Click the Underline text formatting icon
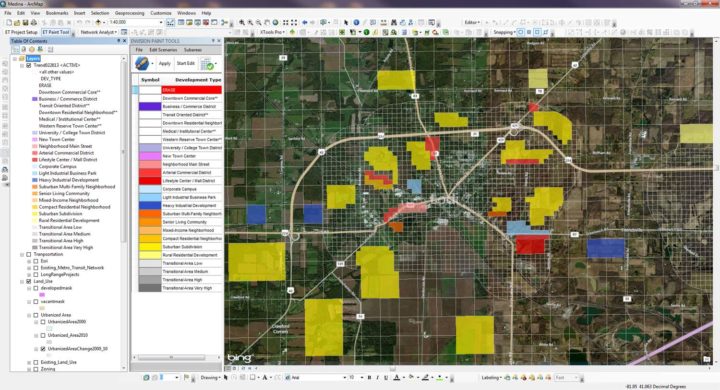This screenshot has width=720, height=390. 386,378
